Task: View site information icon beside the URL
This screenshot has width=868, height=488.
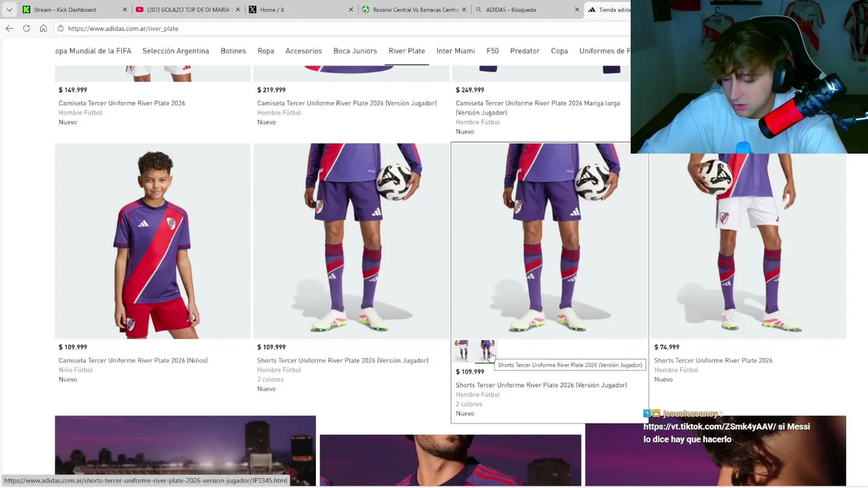Action: pyautogui.click(x=60, y=28)
